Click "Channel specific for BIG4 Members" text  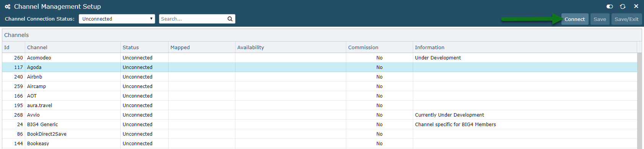tap(456, 124)
